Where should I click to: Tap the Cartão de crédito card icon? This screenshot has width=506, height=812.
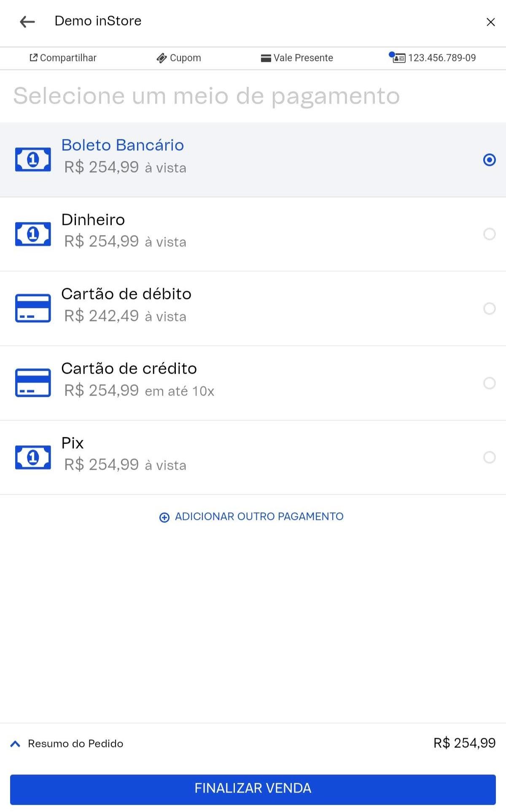click(33, 383)
